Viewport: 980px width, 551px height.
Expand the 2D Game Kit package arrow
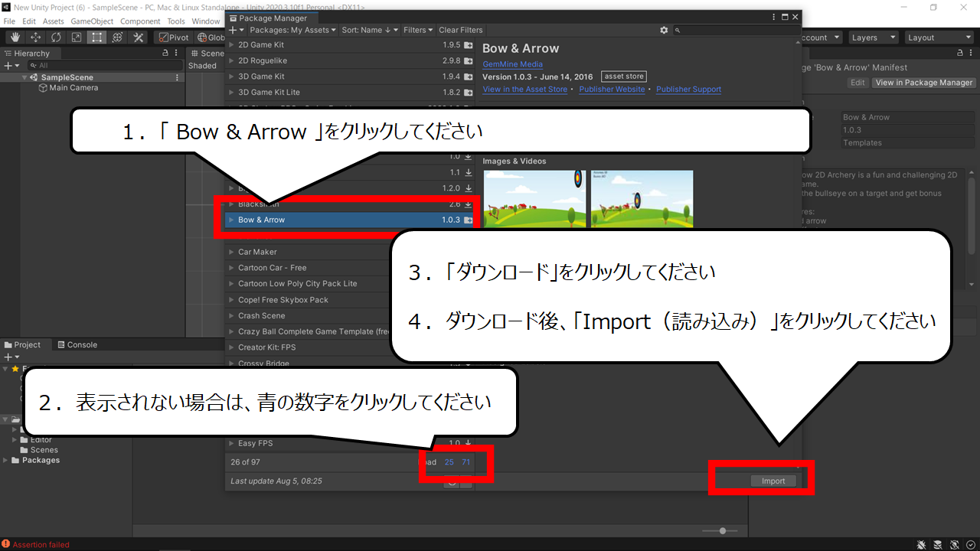click(x=232, y=45)
